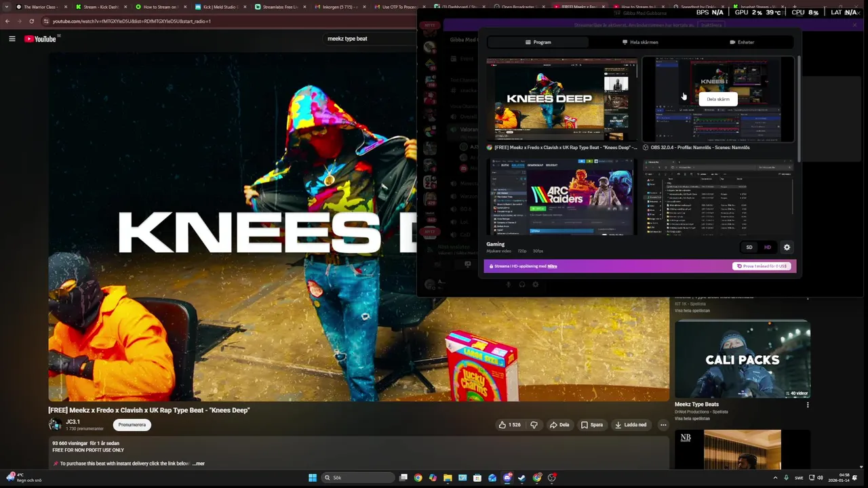The width and height of the screenshot is (868, 488).
Task: Click the weather widget on taskbar
Action: [x=25, y=477]
